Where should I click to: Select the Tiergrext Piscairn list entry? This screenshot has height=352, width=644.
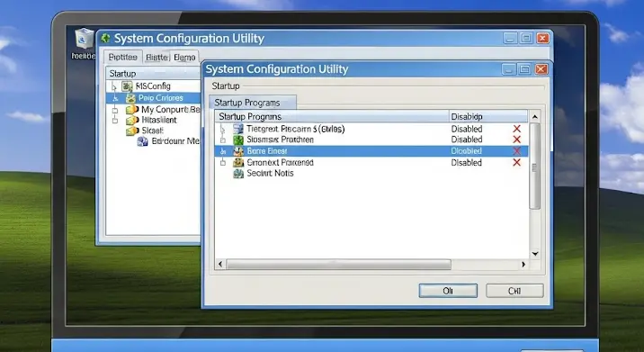tap(296, 129)
